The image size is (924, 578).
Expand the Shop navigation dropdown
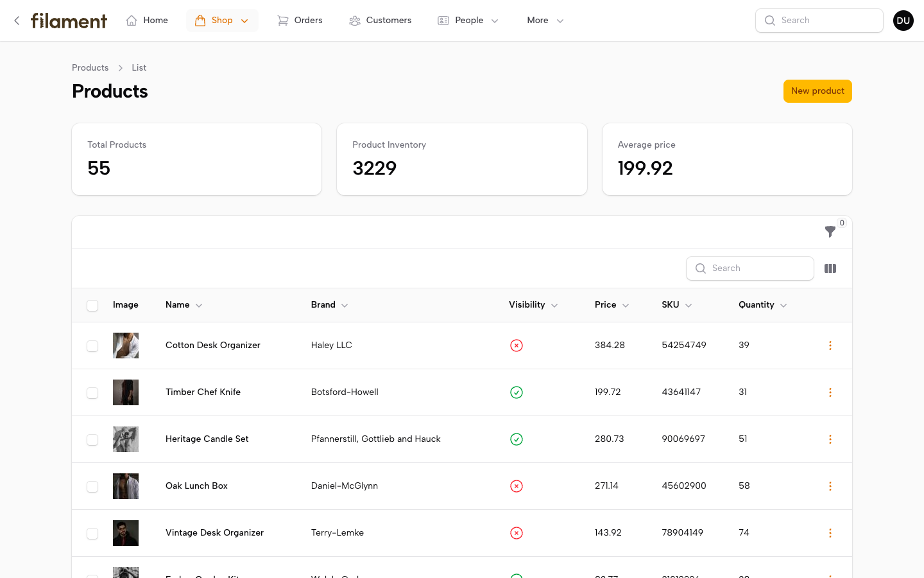tap(222, 21)
